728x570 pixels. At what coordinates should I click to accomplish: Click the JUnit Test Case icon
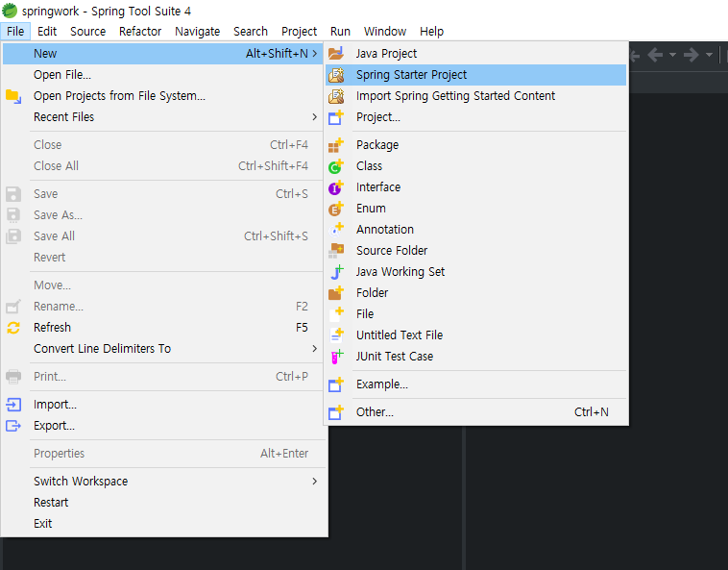tap(336, 357)
